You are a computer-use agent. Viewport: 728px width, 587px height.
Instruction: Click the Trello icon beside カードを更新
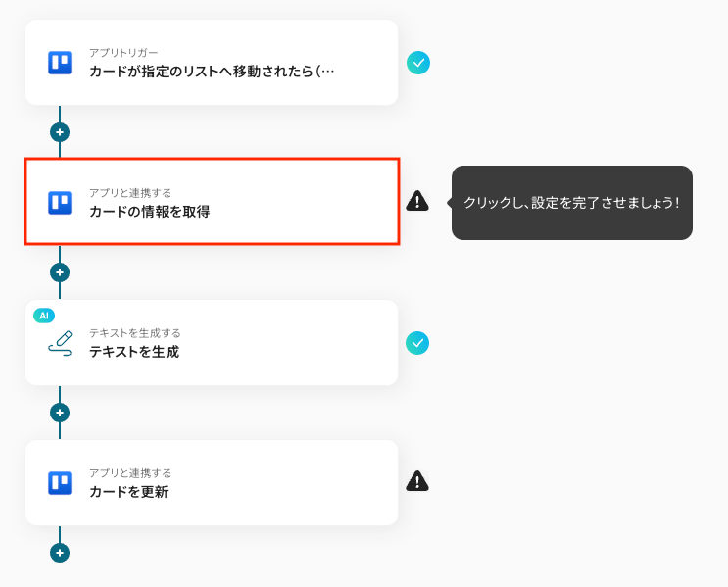(x=60, y=483)
